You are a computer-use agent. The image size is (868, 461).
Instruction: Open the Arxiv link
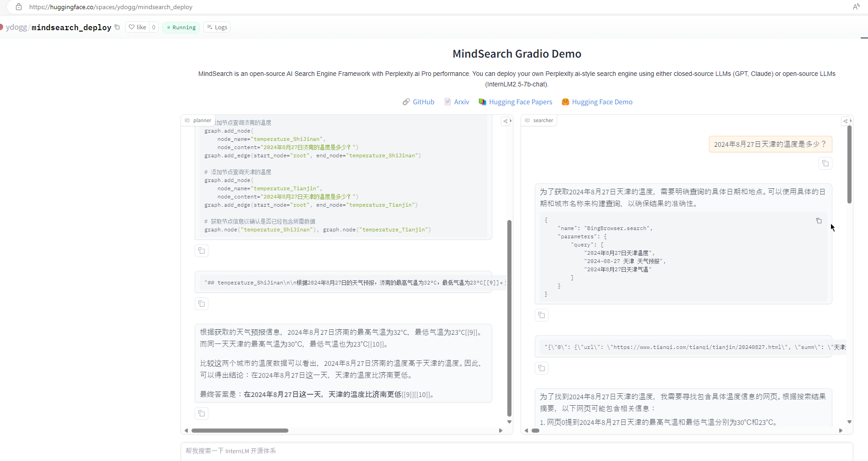point(462,102)
